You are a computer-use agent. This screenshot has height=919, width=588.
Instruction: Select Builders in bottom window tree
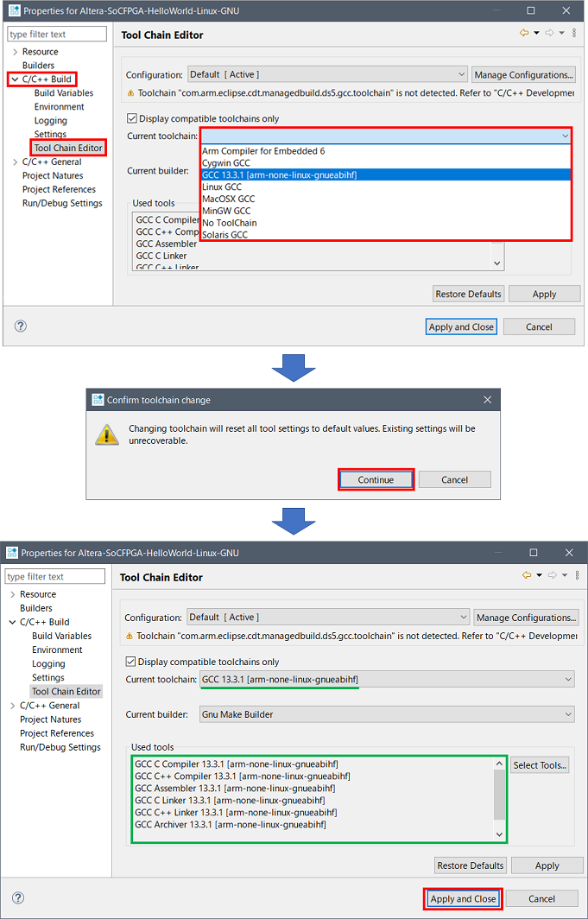click(x=35, y=608)
